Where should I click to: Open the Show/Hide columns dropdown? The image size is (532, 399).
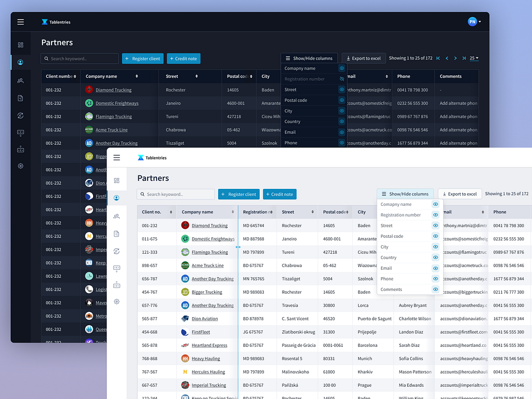[405, 194]
